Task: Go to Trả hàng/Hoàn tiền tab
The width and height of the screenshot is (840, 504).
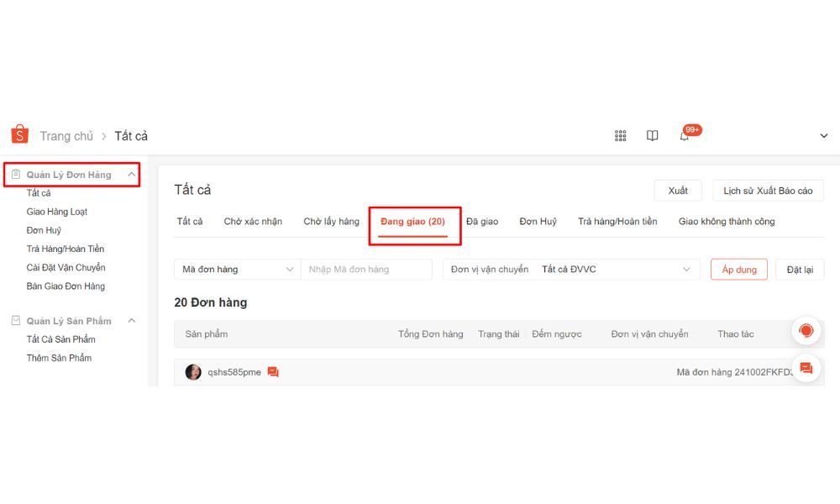Action: (x=617, y=221)
